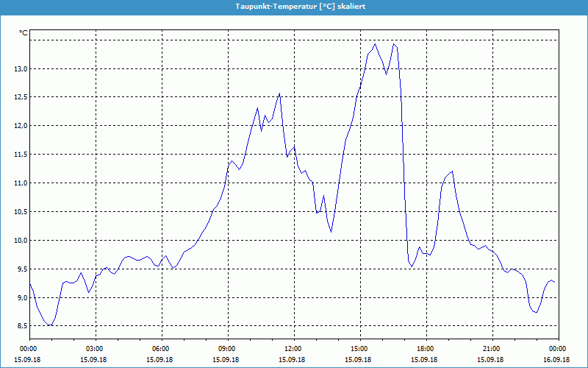Select the 12:00 time axis label

293,349
